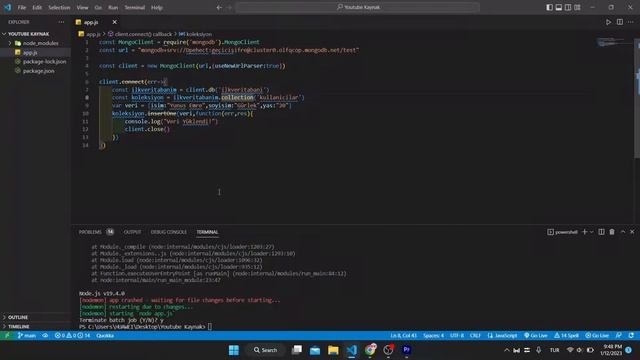
Task: Open Windows Start menu
Action: [x=233, y=350]
